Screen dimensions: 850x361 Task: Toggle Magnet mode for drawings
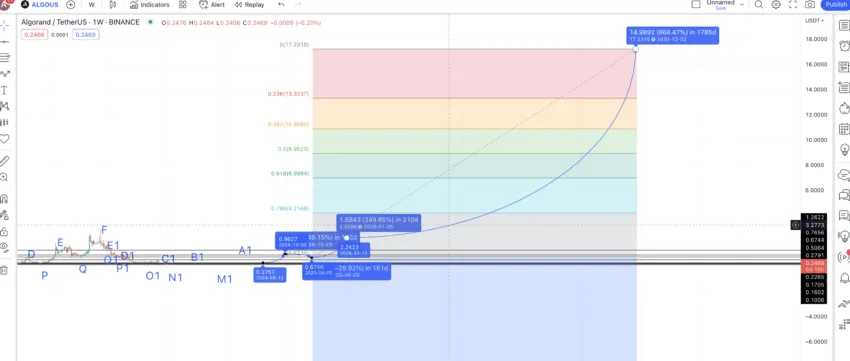5,198
